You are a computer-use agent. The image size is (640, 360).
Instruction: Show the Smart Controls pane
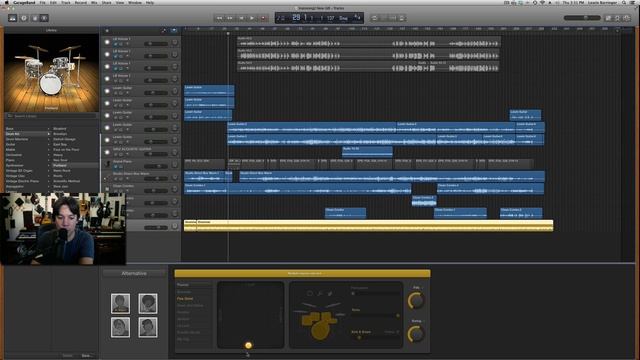tap(35, 18)
